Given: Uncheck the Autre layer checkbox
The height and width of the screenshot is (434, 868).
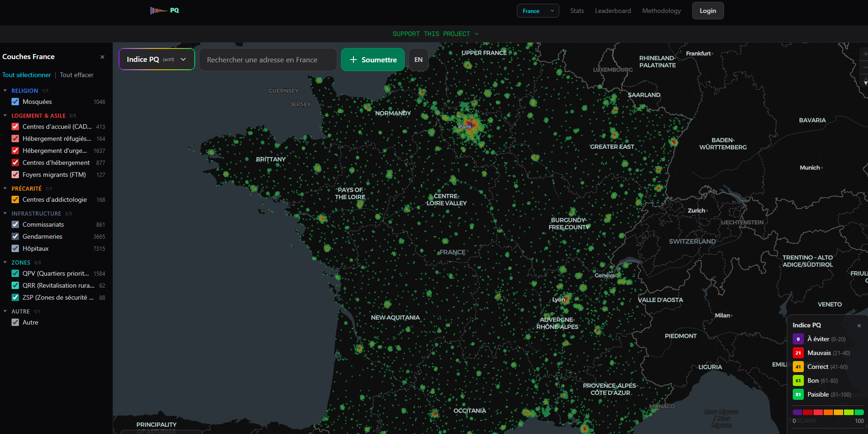Looking at the screenshot, I should pyautogui.click(x=15, y=322).
